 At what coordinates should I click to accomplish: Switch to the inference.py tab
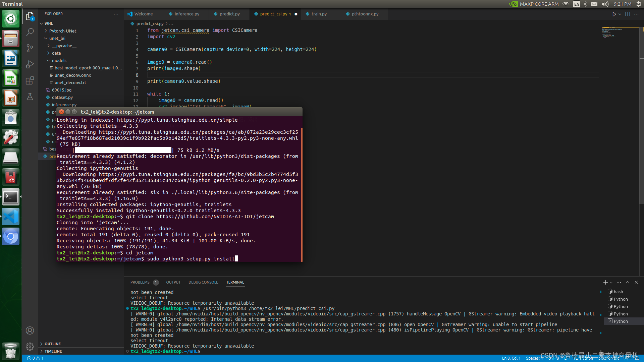click(x=187, y=14)
